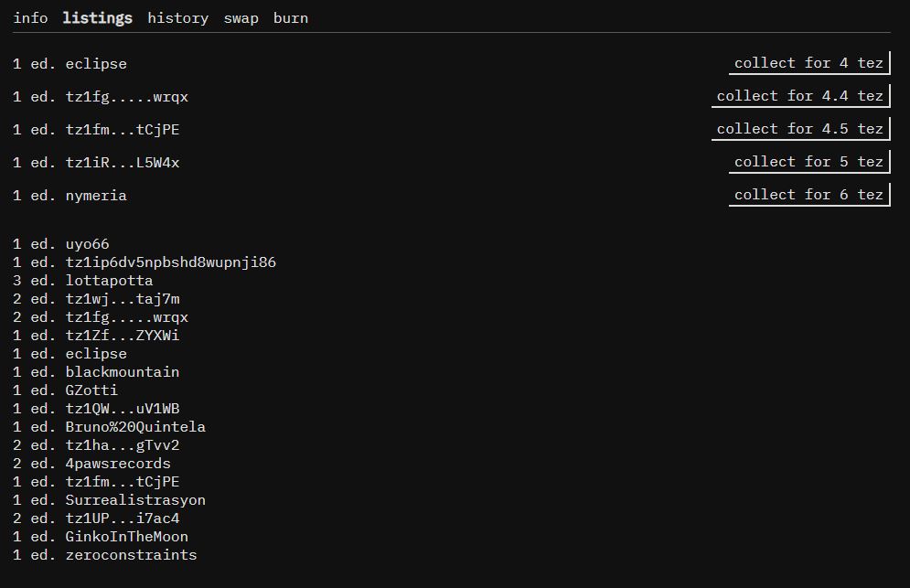Open owner tz1ip6dv5npbshd8wupnji86
Screen dimensions: 910x588
(171, 262)
